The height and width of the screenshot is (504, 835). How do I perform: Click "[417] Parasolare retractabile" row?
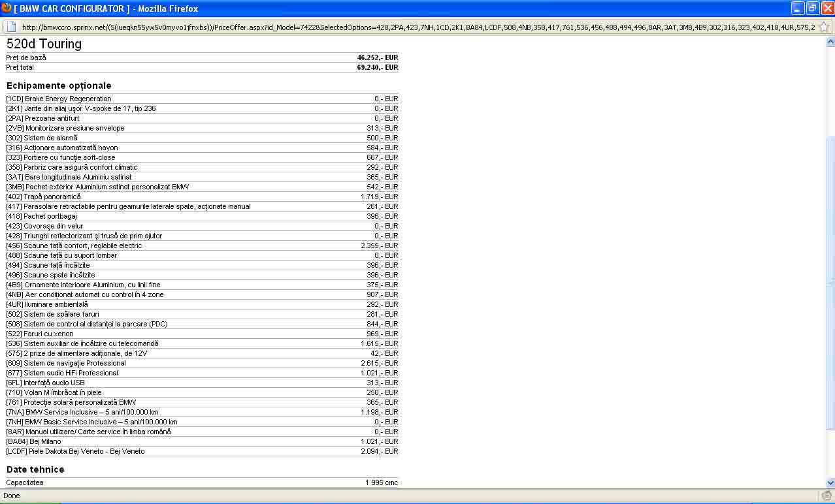[x=202, y=206]
